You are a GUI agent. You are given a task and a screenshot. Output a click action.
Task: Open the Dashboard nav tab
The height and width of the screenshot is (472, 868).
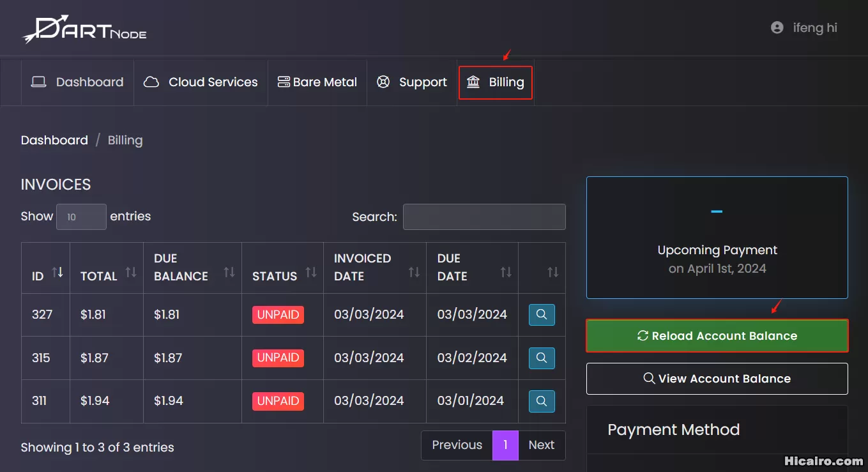point(77,82)
